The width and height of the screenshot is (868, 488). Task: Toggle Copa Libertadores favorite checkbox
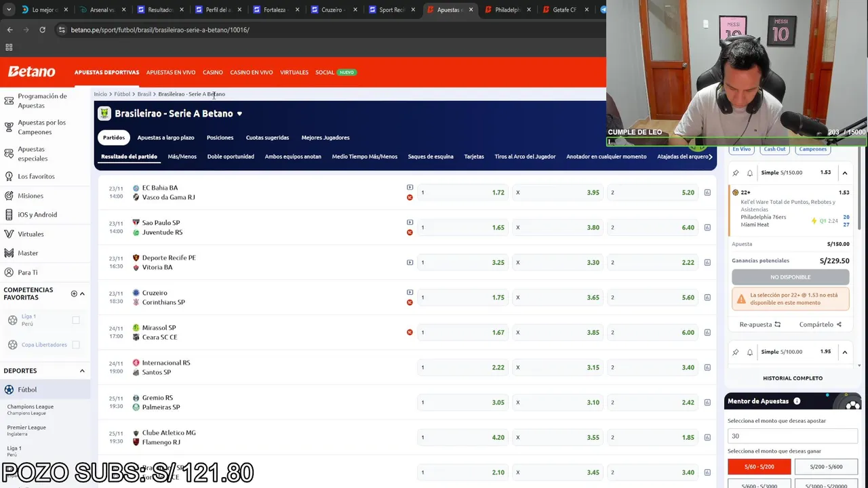(x=76, y=344)
